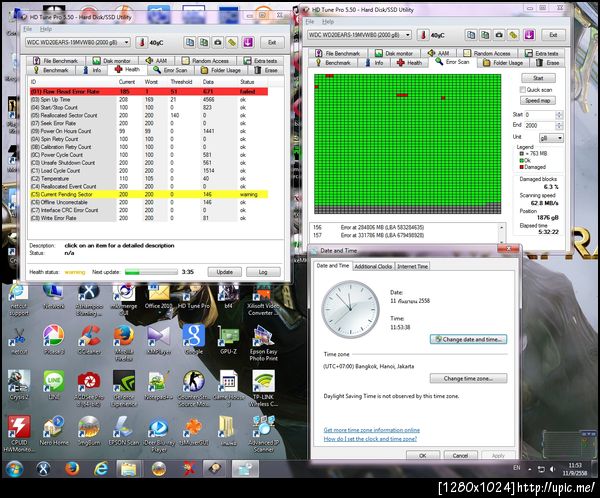Click purple down-arrow icon in Error Scan window

coord(529,35)
